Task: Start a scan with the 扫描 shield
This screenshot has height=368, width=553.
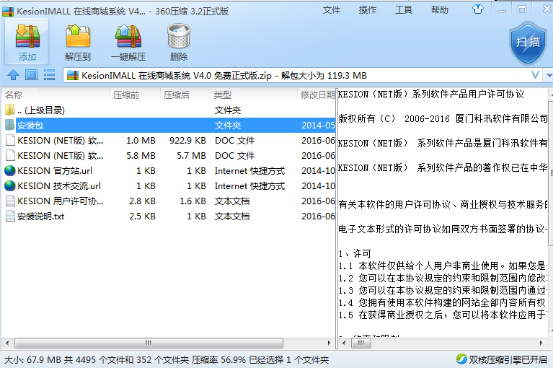Action: coord(528,43)
